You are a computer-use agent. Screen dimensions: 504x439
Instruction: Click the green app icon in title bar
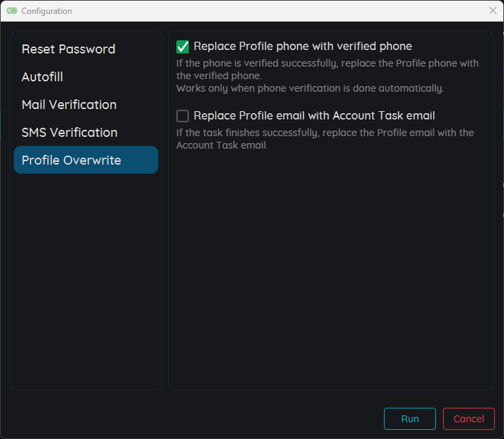12,11
